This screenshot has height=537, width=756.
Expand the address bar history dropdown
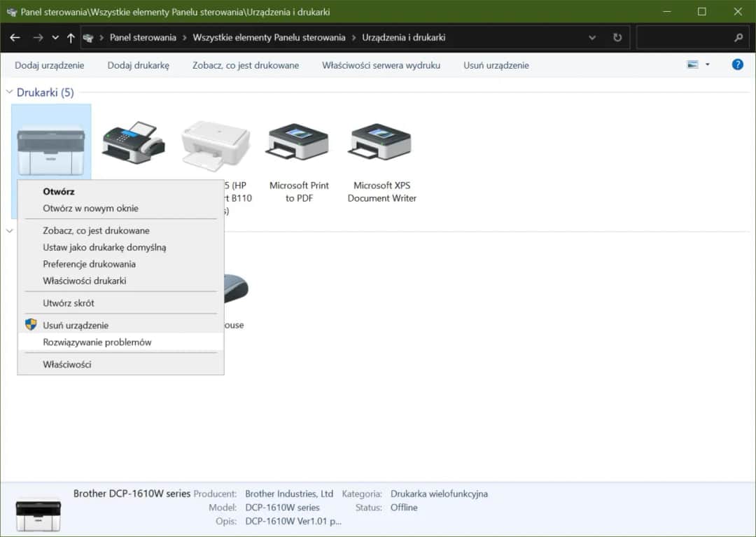(592, 38)
